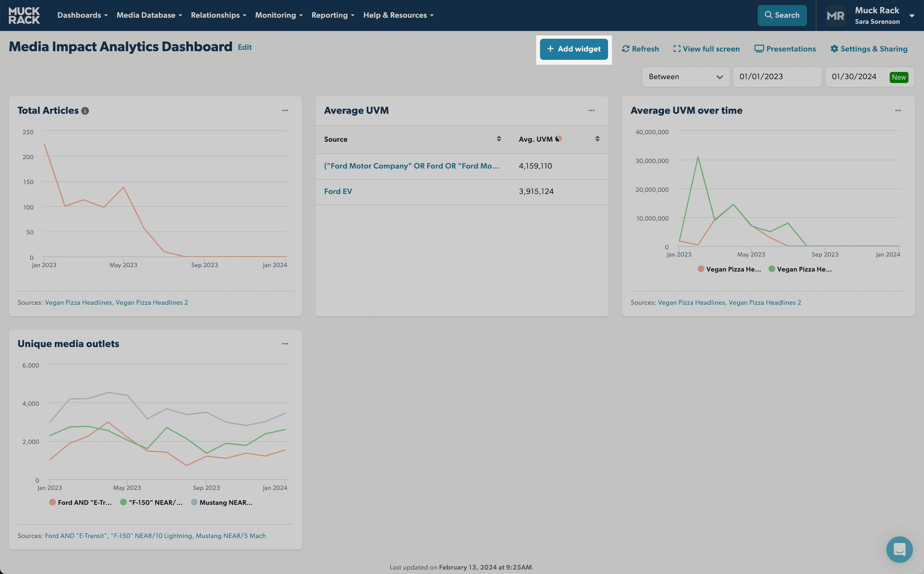Viewport: 924px width, 574px height.
Task: Toggle the Mustang NEAR legend series
Action: (222, 502)
